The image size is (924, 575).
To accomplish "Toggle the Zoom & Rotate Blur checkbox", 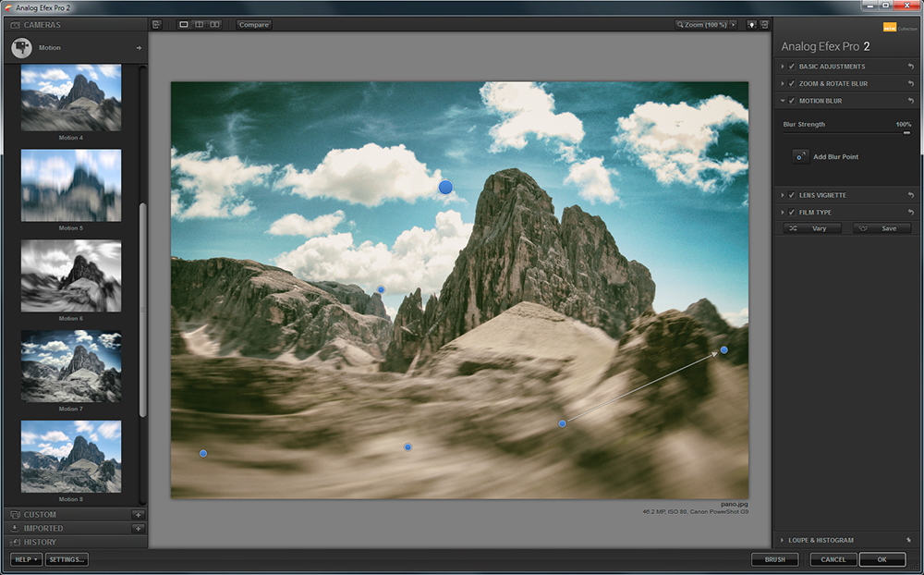I will pyautogui.click(x=792, y=84).
